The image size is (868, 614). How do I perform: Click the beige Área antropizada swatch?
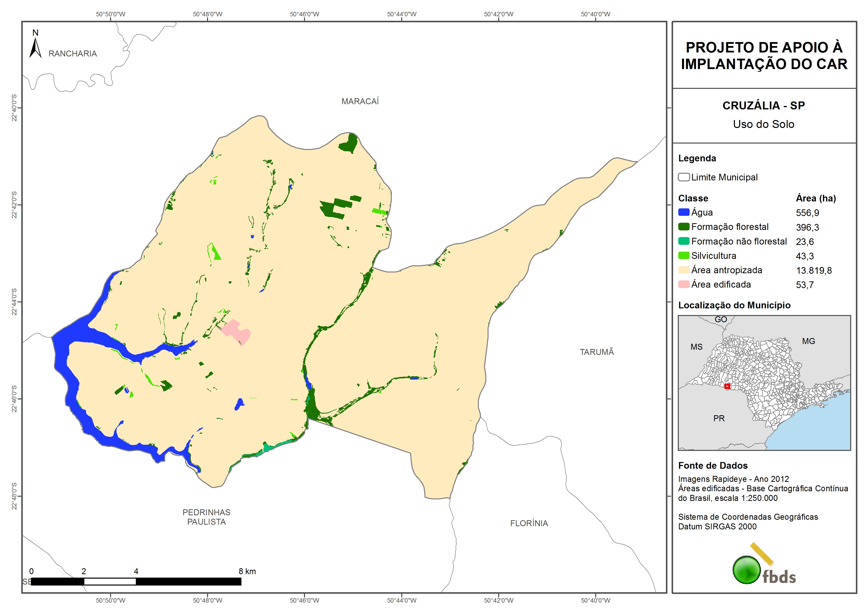tap(683, 270)
